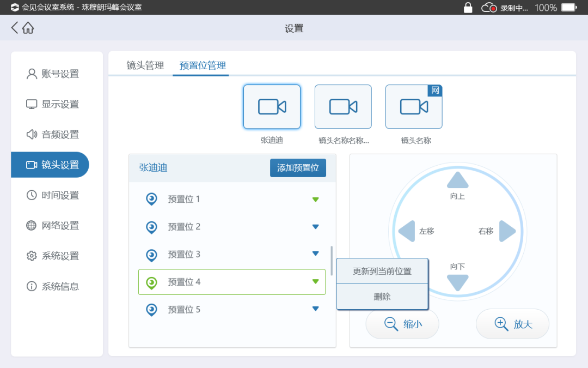Image resolution: width=588 pixels, height=368 pixels.
Task: Click the back arrow in header
Action: coord(15,28)
